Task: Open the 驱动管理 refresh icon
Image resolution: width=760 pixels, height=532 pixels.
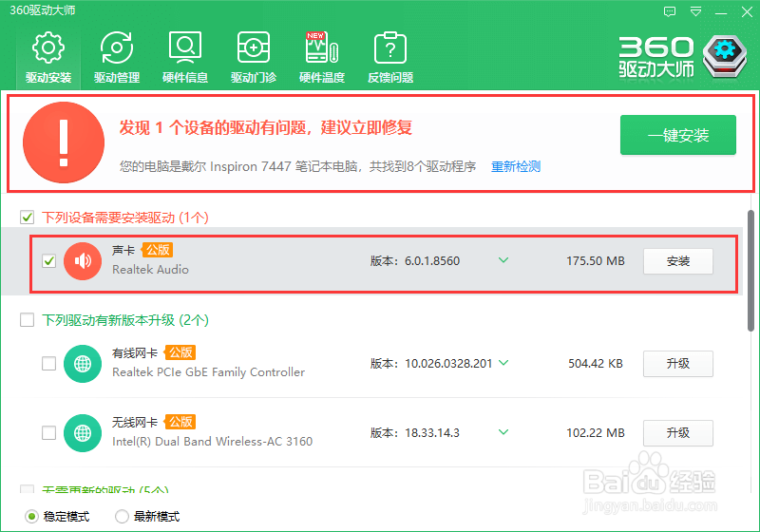Action: (x=117, y=47)
